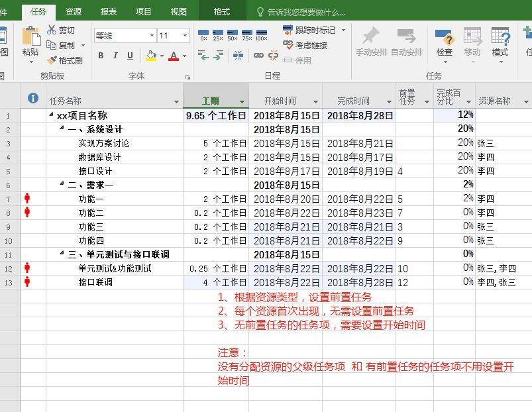Collapse the xx项目名称 summary task
This screenshot has height=412, width=532.
[x=51, y=115]
